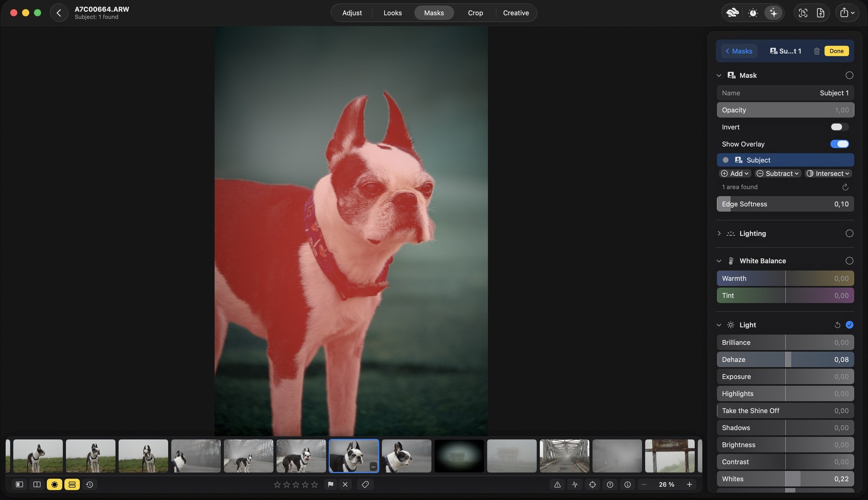The image size is (868, 500).
Task: Collapse the Light section
Action: point(719,325)
